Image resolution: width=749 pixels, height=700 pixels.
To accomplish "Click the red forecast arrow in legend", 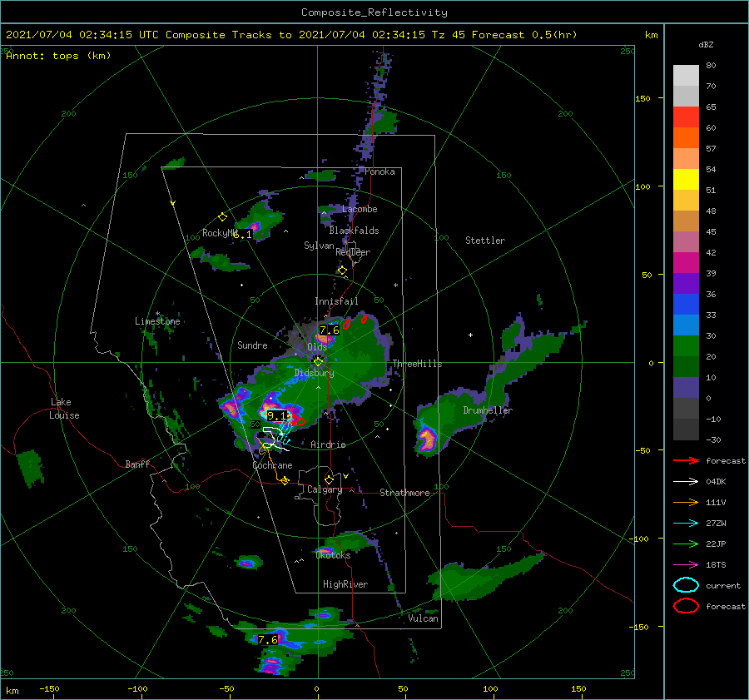I will point(686,460).
